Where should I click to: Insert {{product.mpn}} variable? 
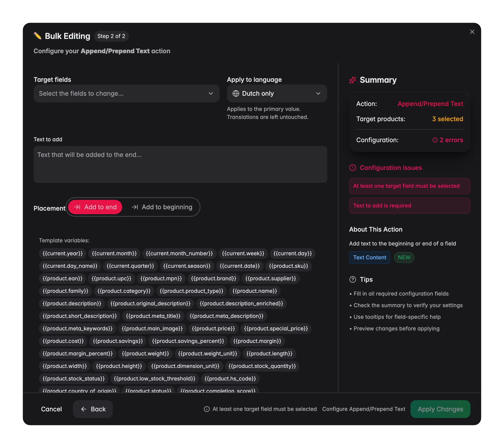pos(161,279)
